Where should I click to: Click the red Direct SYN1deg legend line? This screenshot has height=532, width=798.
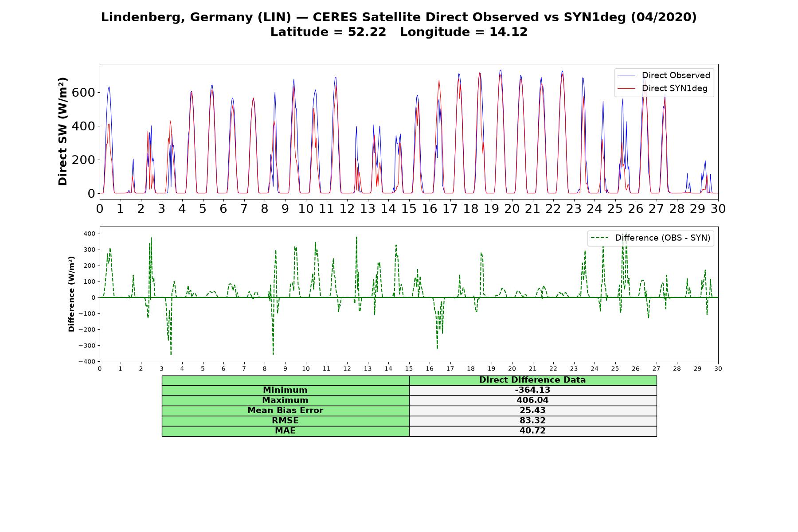[627, 88]
